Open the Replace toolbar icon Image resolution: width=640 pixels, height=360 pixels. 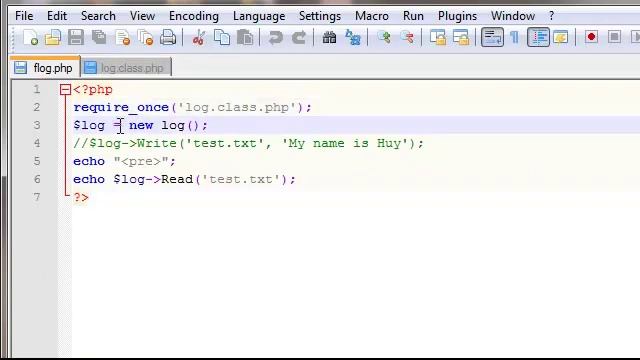coord(353,38)
